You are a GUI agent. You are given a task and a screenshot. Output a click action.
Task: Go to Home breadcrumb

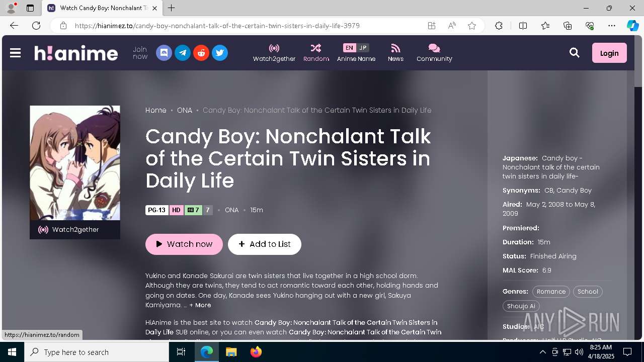point(156,110)
